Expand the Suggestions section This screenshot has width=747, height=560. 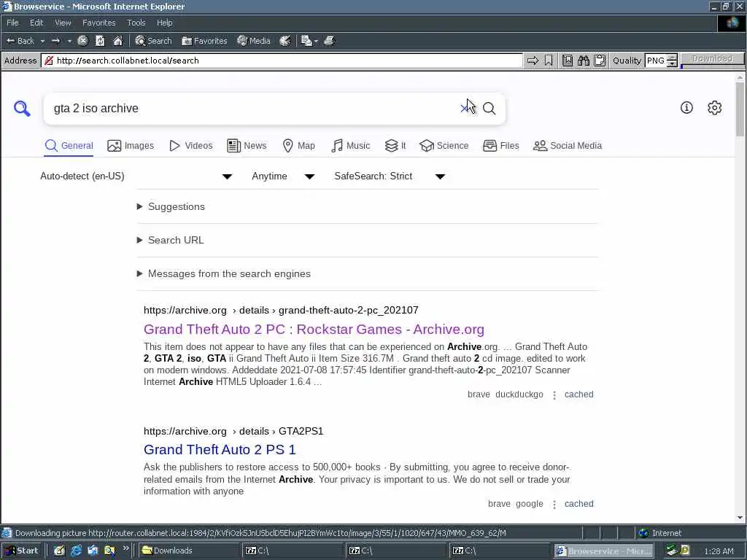pyautogui.click(x=171, y=206)
